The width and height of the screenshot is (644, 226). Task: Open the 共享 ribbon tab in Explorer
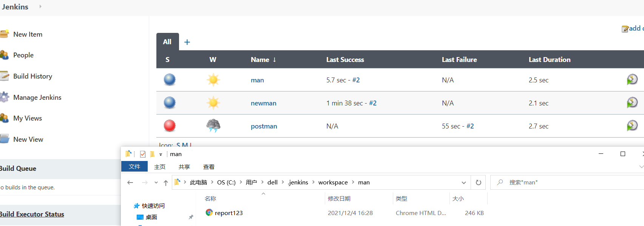tap(184, 167)
